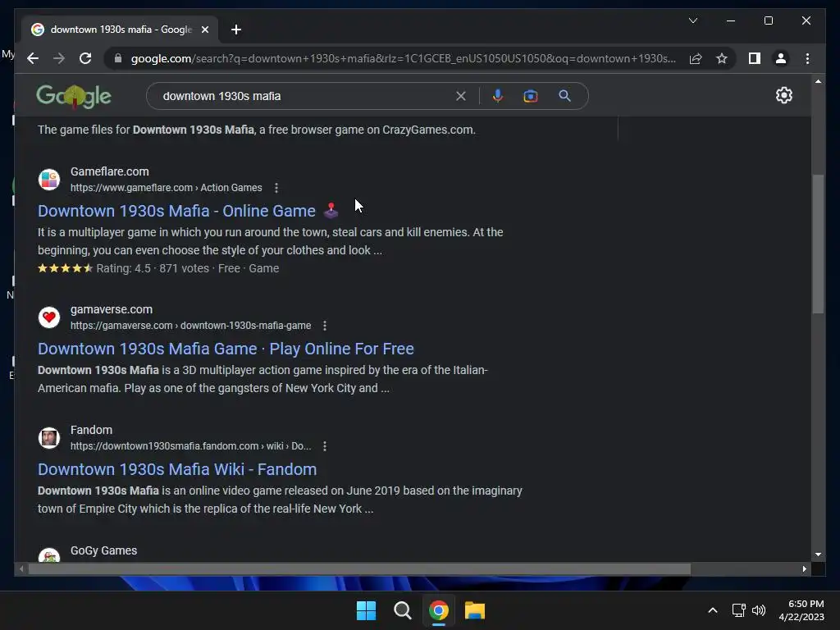
Task: Open Chrome's side panel
Action: tap(755, 58)
